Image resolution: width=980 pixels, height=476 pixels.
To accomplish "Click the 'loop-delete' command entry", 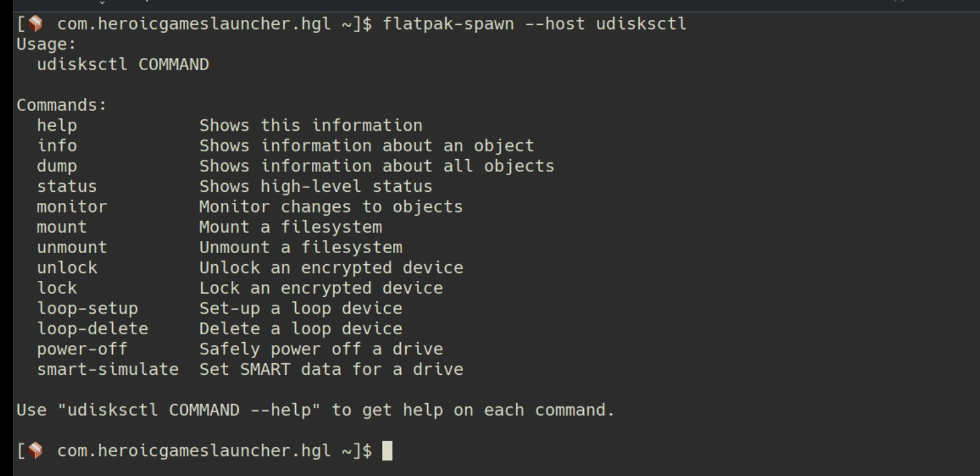I will tap(93, 328).
